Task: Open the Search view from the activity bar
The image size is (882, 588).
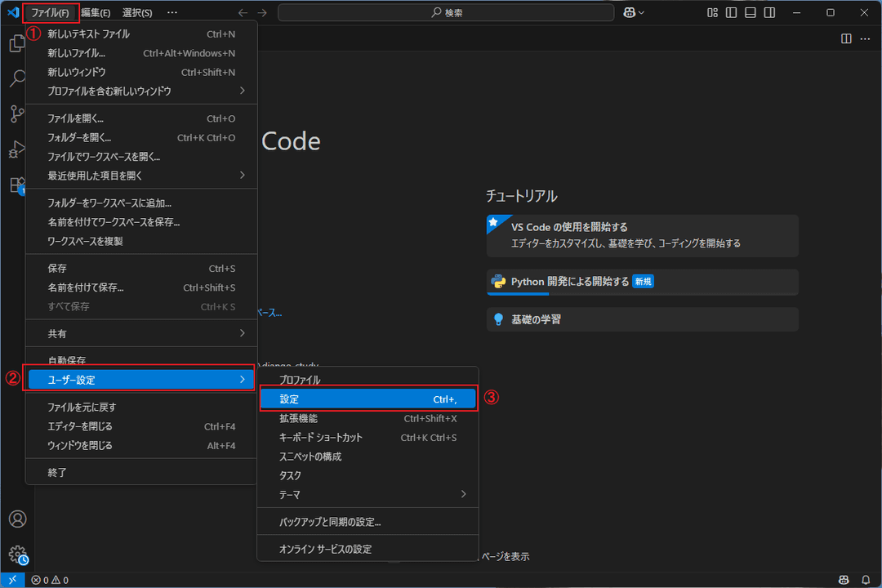Action: 18,78
